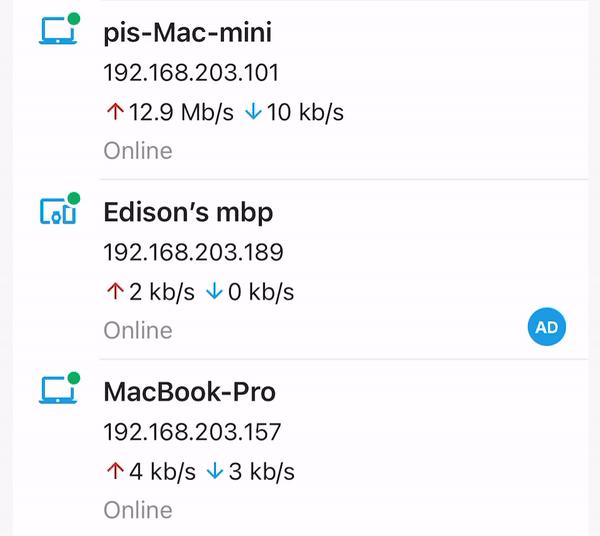Click the pis-Mac-mini laptop device icon
The width and height of the screenshot is (600, 536).
pyautogui.click(x=59, y=31)
